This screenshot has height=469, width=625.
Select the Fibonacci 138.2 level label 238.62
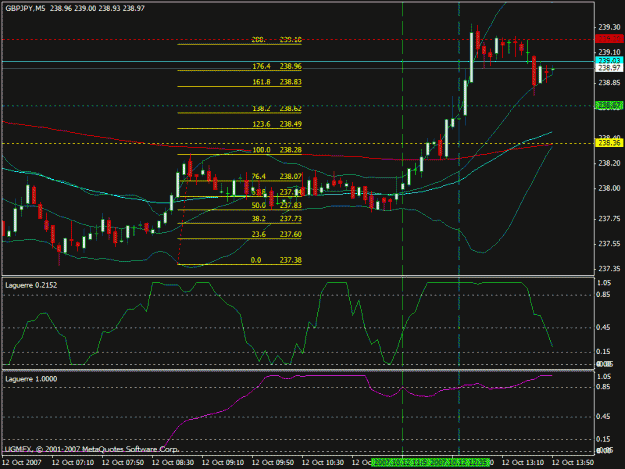(291, 108)
